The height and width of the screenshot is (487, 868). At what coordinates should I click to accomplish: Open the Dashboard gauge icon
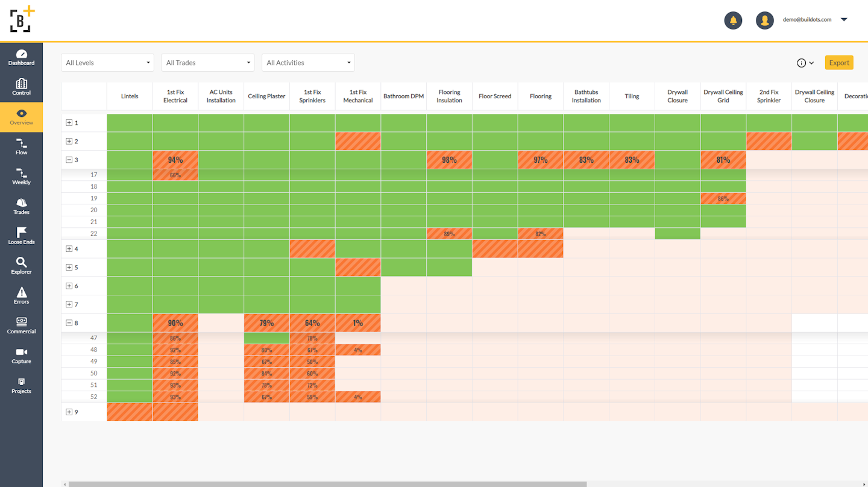(x=21, y=54)
